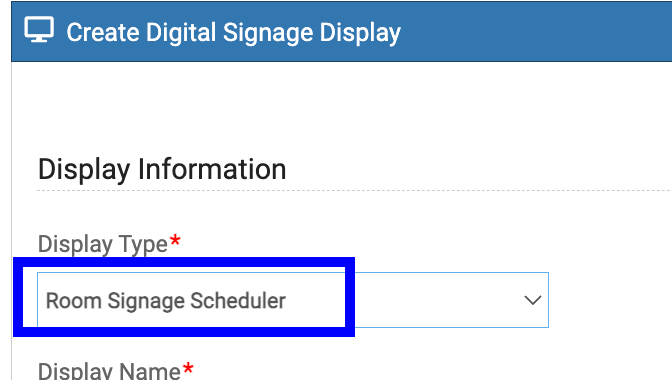Click the blue header bar right of title
Screen dimensions: 672x380
536,32
